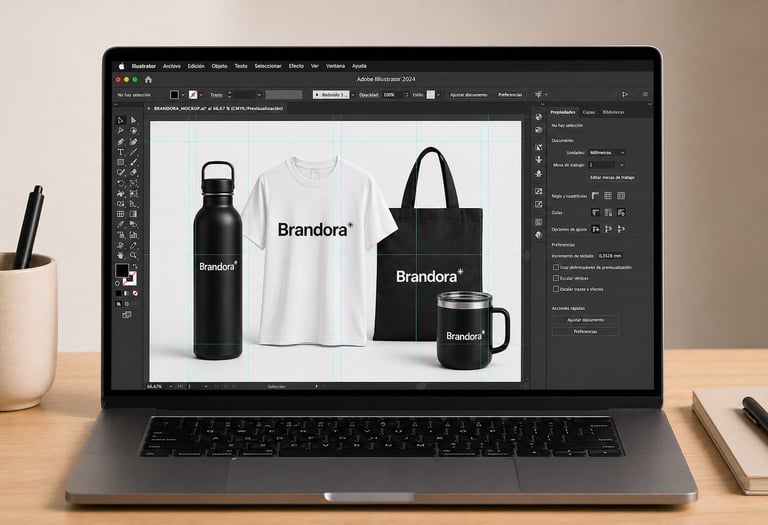Open the Unidades Milímetros dropdown
Viewport: 768px width, 525px height.
tap(606, 153)
